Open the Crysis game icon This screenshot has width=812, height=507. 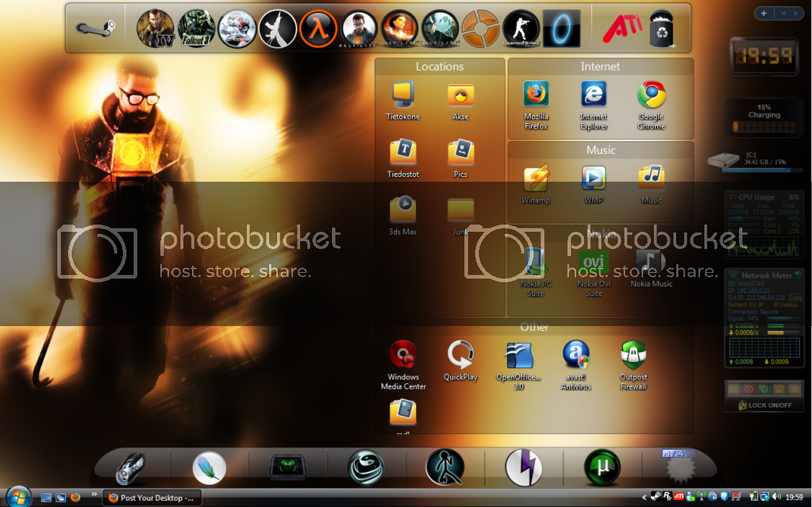(237, 29)
